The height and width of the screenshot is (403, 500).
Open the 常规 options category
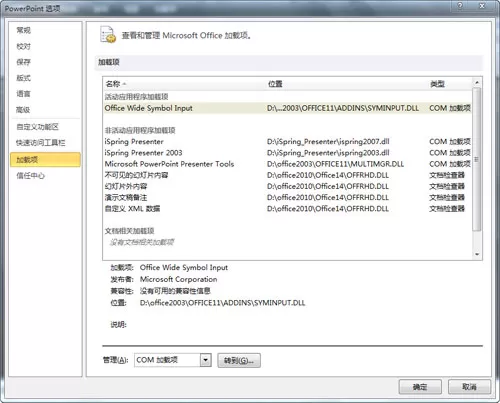point(23,30)
